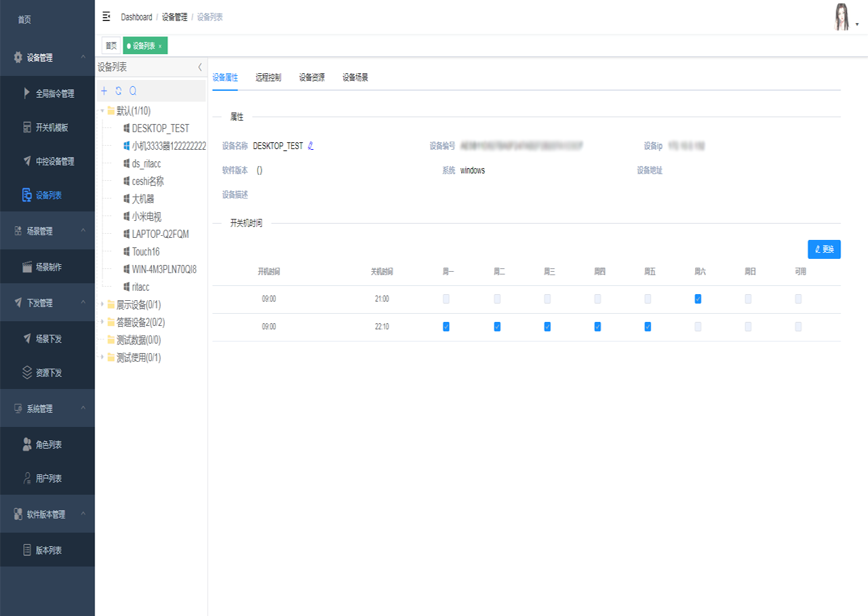The width and height of the screenshot is (868, 616).
Task: Click the blue 更换 button
Action: pyautogui.click(x=824, y=249)
